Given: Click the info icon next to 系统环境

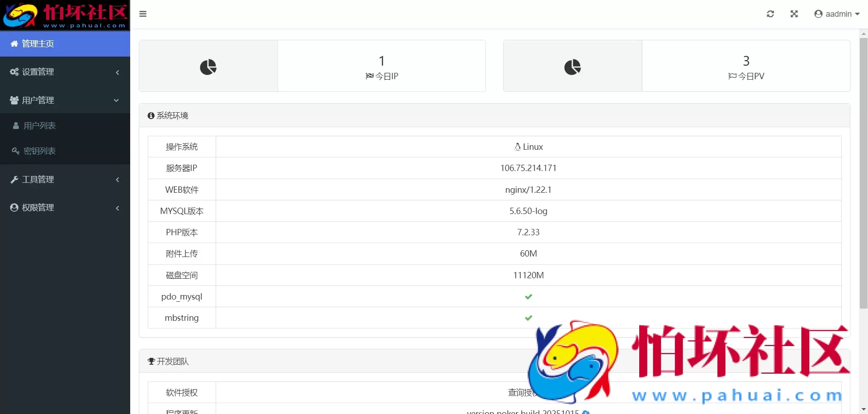Looking at the screenshot, I should (x=151, y=116).
